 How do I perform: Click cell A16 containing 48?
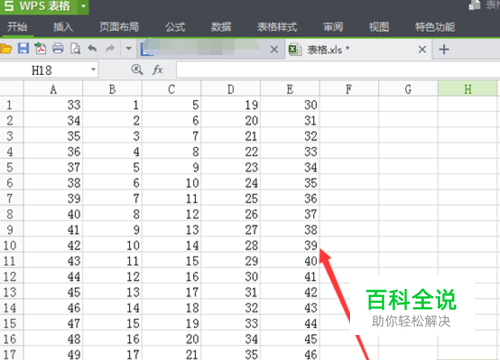[53, 339]
